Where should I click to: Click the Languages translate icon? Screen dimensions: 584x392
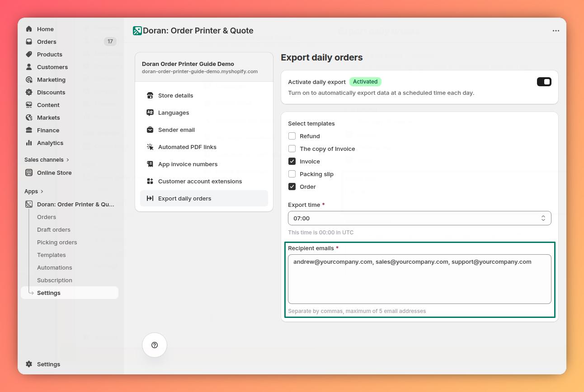pos(150,112)
